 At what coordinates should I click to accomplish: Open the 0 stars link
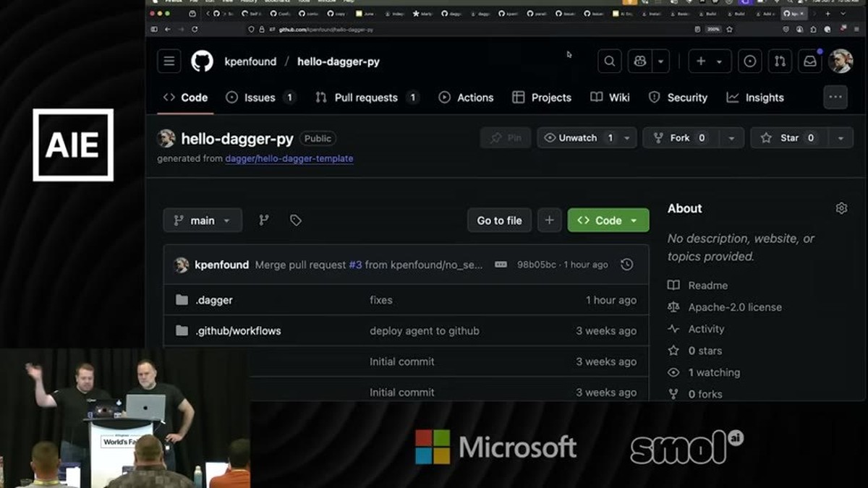pos(705,351)
